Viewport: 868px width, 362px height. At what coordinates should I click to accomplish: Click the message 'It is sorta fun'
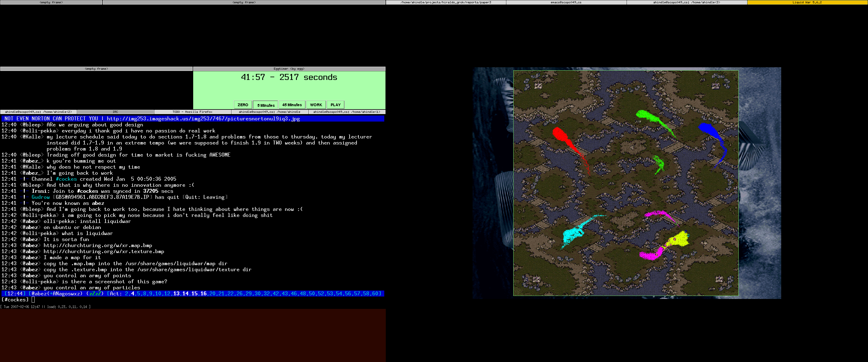click(x=66, y=240)
